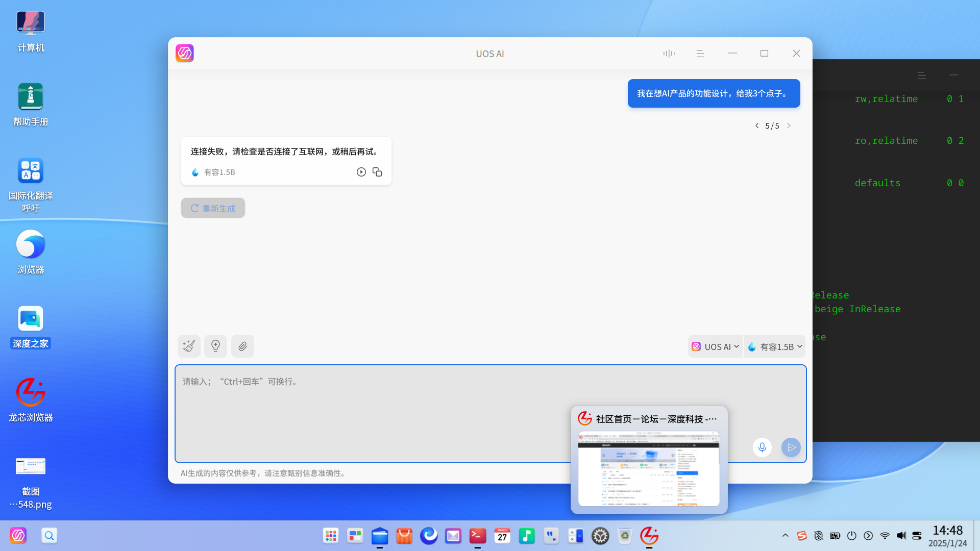
Task: Open 帮助手册 desktop icon
Action: point(31,105)
